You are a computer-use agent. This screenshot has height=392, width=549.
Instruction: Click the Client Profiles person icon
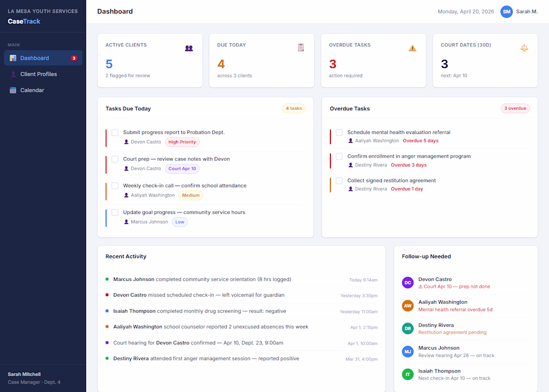pos(13,74)
